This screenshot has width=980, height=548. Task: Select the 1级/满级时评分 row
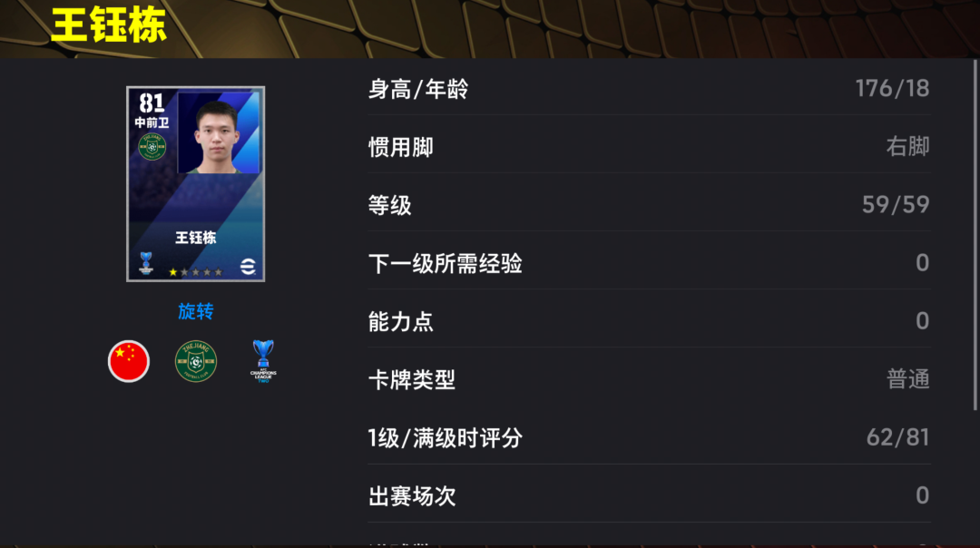pyautogui.click(x=649, y=437)
